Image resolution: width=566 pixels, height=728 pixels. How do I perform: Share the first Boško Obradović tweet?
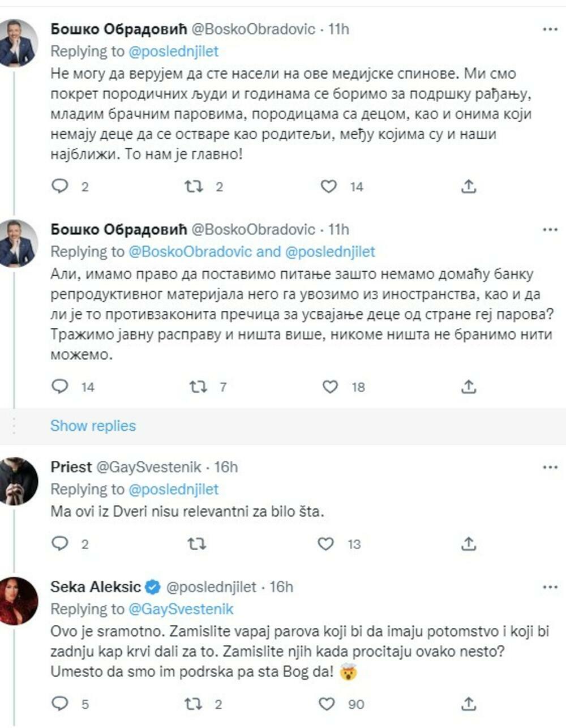468,186
